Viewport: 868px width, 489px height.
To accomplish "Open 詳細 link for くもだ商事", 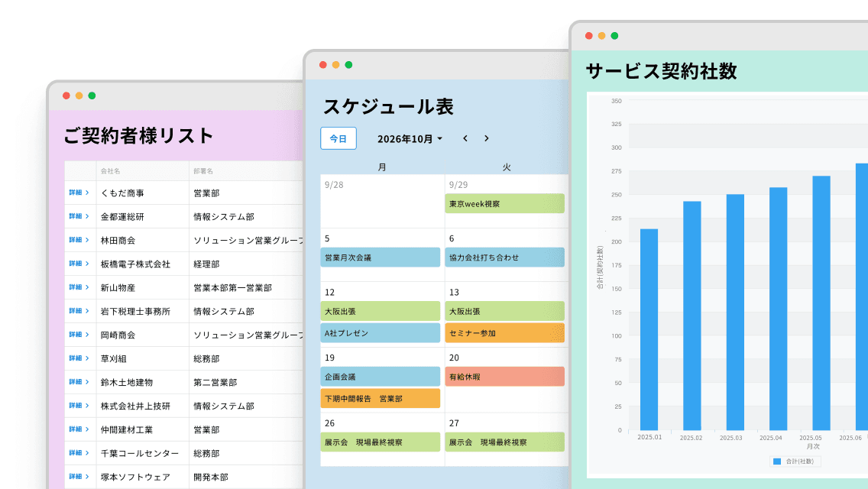I will [x=79, y=193].
